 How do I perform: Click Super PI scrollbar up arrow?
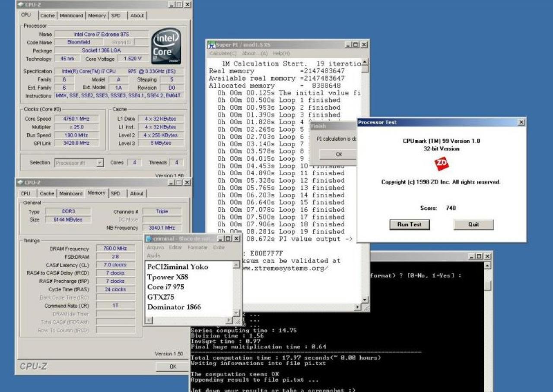pos(365,61)
